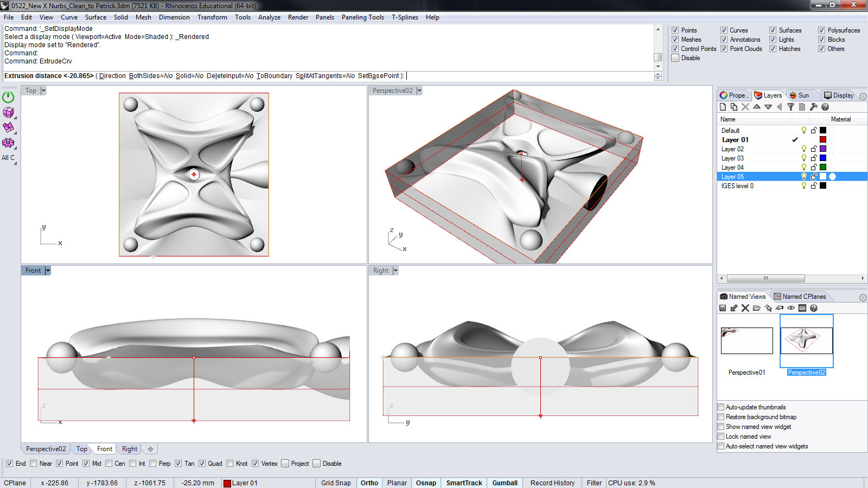This screenshot has width=868, height=488.
Task: Click the eye icon in Named Views toolbar
Action: [791, 308]
